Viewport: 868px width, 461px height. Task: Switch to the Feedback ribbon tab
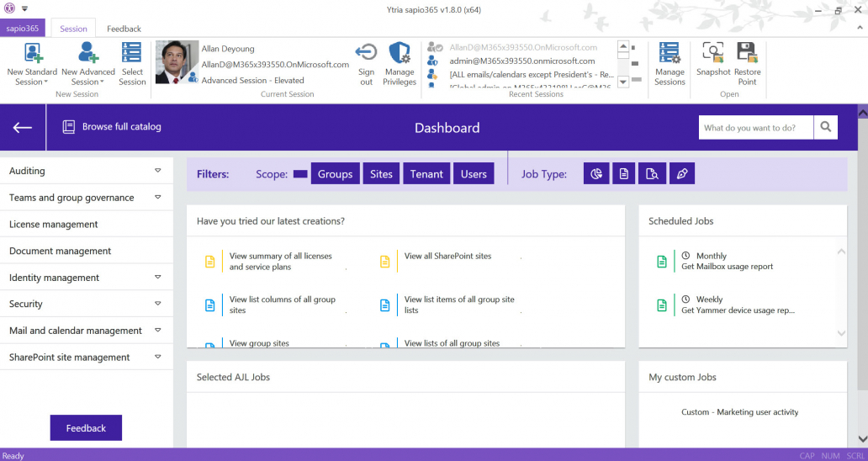click(124, 29)
